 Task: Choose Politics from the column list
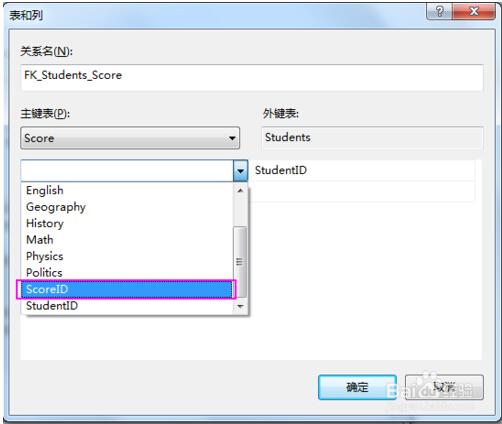(x=127, y=273)
